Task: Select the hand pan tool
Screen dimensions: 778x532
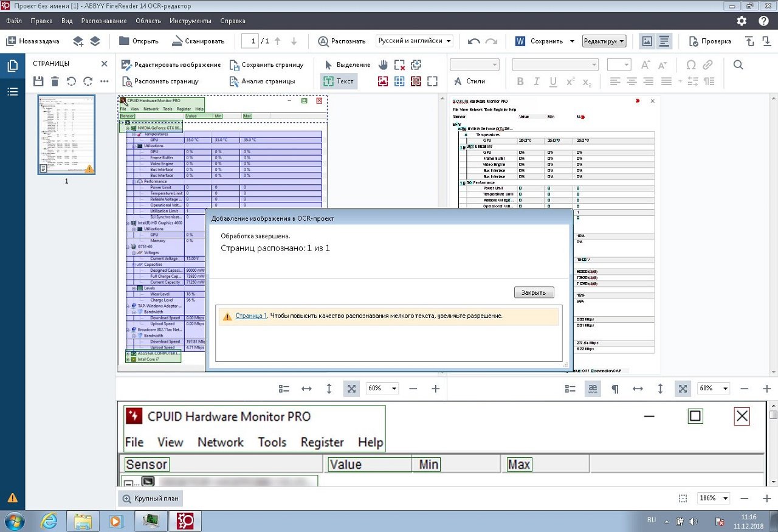Action: tap(383, 64)
